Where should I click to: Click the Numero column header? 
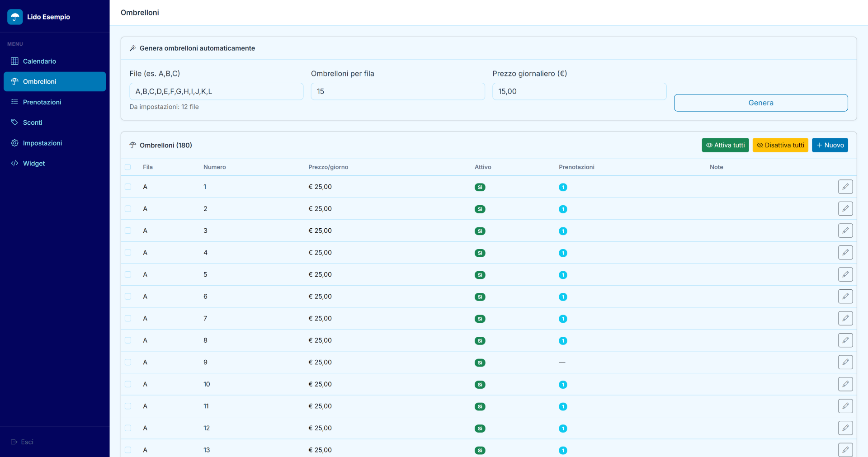tap(215, 167)
